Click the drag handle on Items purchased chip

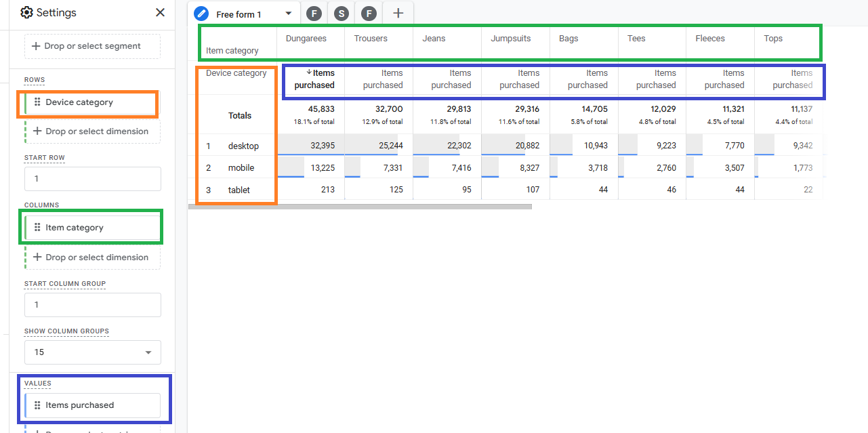click(37, 405)
